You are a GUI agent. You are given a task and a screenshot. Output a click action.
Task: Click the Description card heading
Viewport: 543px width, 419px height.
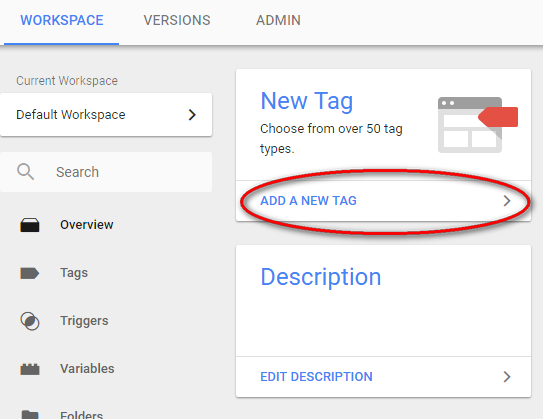click(321, 277)
